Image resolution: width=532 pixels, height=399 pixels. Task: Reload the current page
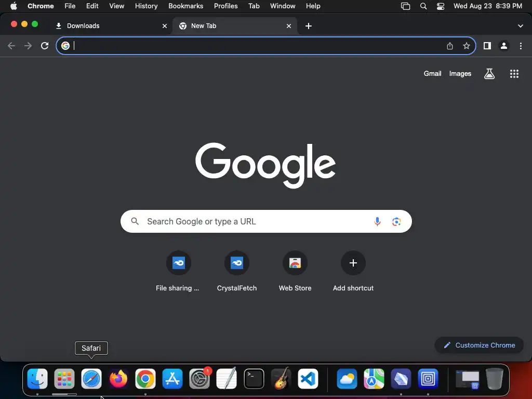[45, 46]
